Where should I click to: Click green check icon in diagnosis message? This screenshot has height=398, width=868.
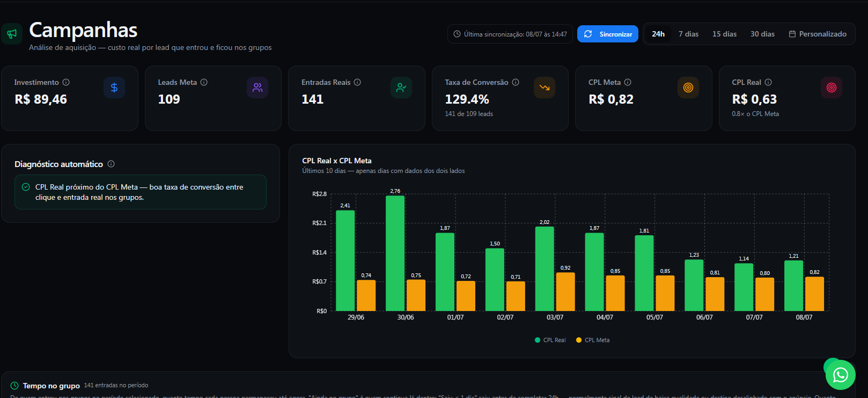25,187
